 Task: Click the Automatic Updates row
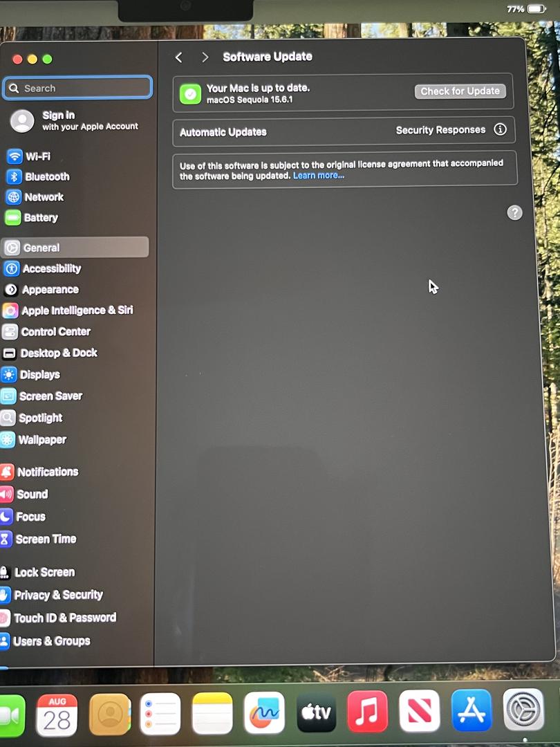(x=344, y=131)
